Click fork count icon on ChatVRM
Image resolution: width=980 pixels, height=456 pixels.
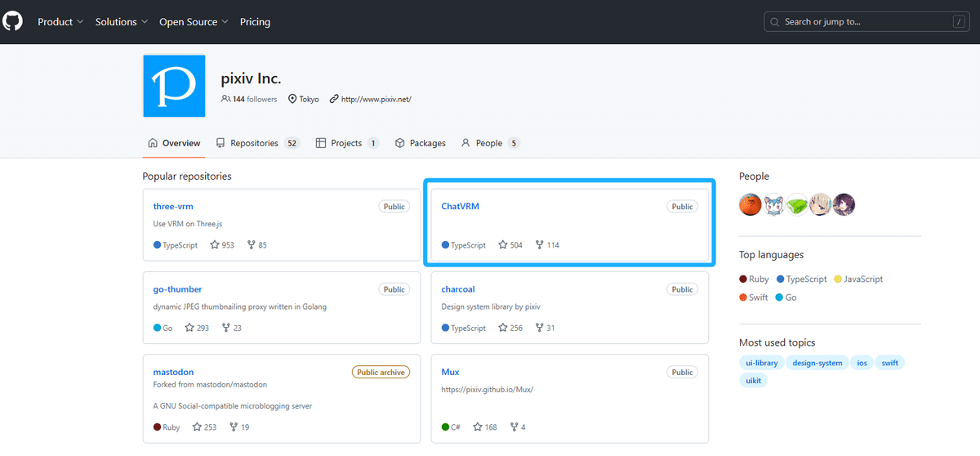[x=539, y=244]
